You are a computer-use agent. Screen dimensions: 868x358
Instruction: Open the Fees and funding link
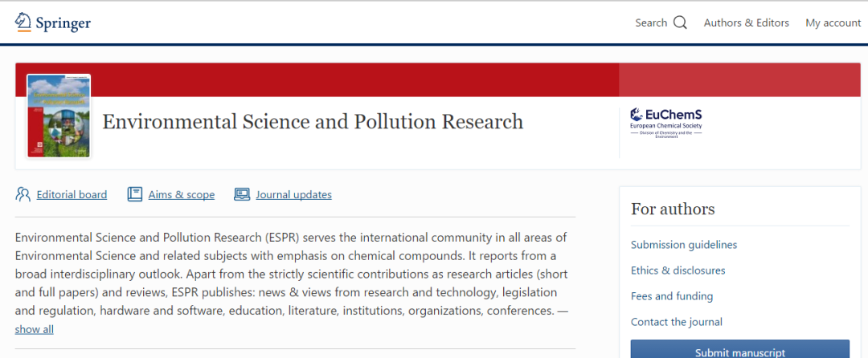pyautogui.click(x=671, y=296)
